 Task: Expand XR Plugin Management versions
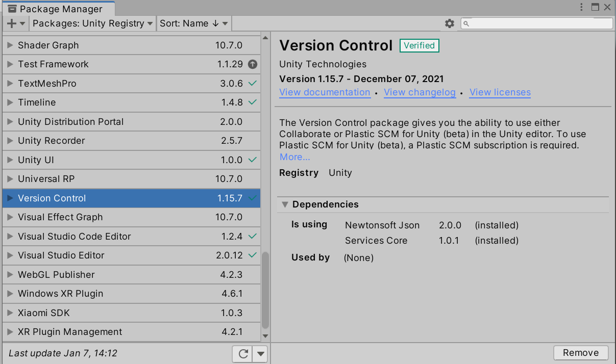(10, 332)
